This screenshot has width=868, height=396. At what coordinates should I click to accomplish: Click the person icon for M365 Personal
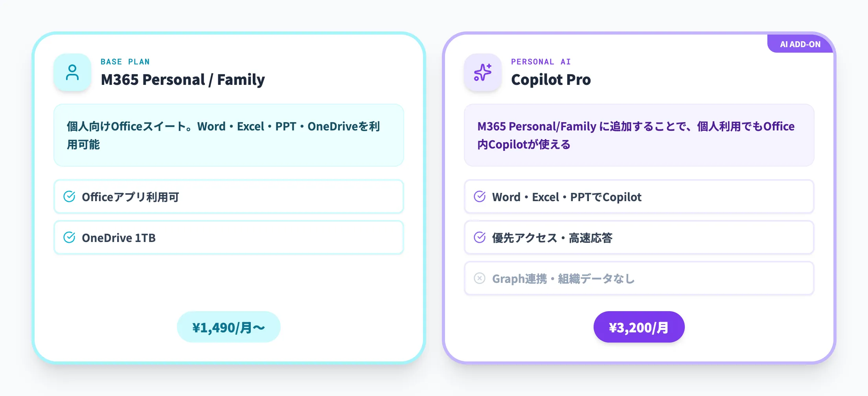coord(72,73)
